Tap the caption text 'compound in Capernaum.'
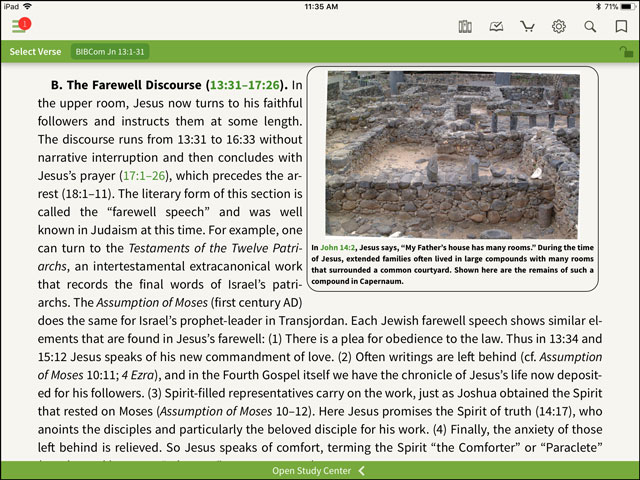This screenshot has height=480, width=640. pos(357,282)
